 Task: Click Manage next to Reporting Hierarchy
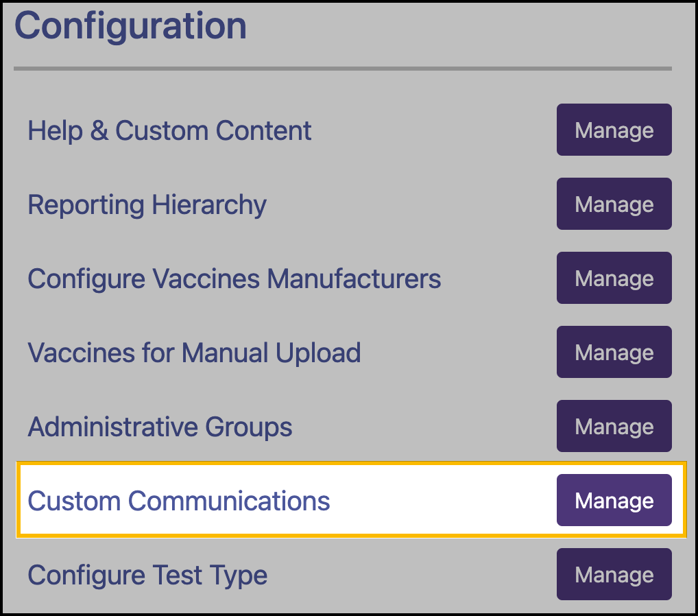[614, 204]
